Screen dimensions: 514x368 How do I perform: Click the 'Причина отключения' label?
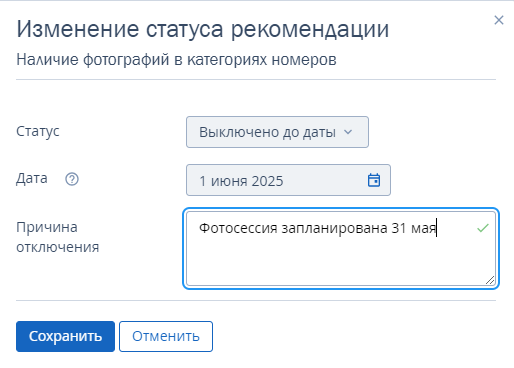[x=58, y=237]
